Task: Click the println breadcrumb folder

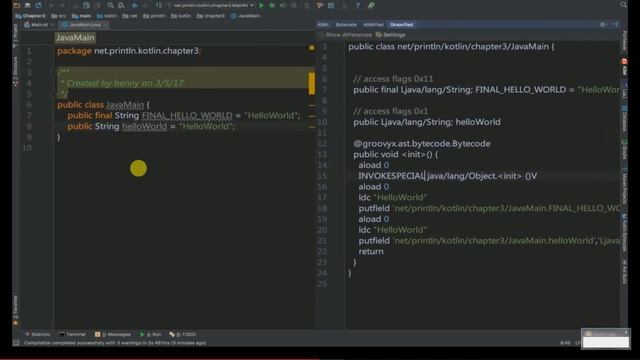Action: [x=154, y=16]
